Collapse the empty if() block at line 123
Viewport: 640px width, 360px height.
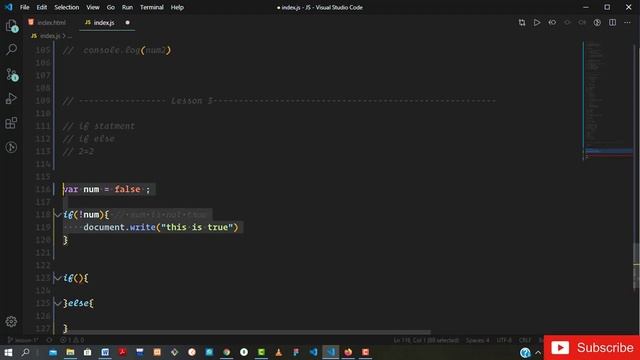(x=58, y=278)
